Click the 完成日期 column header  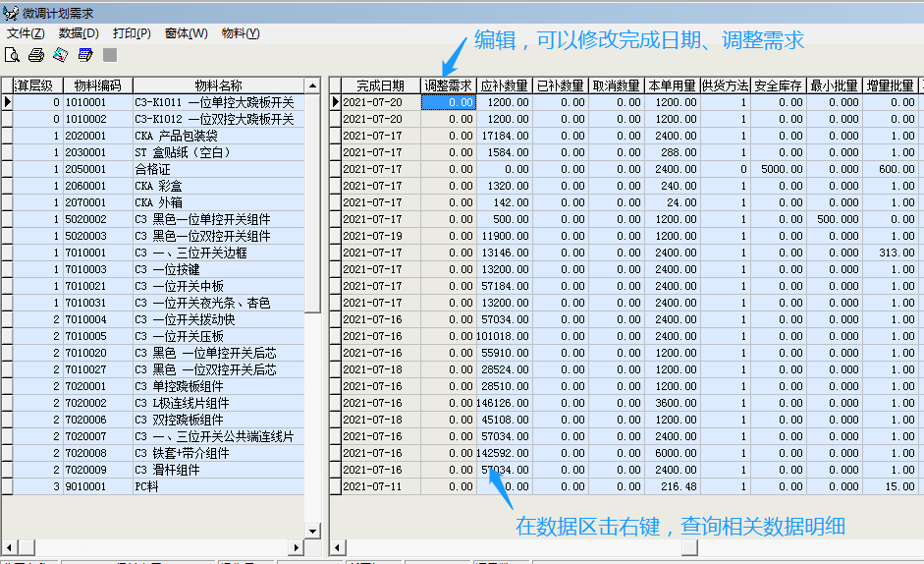click(380, 85)
